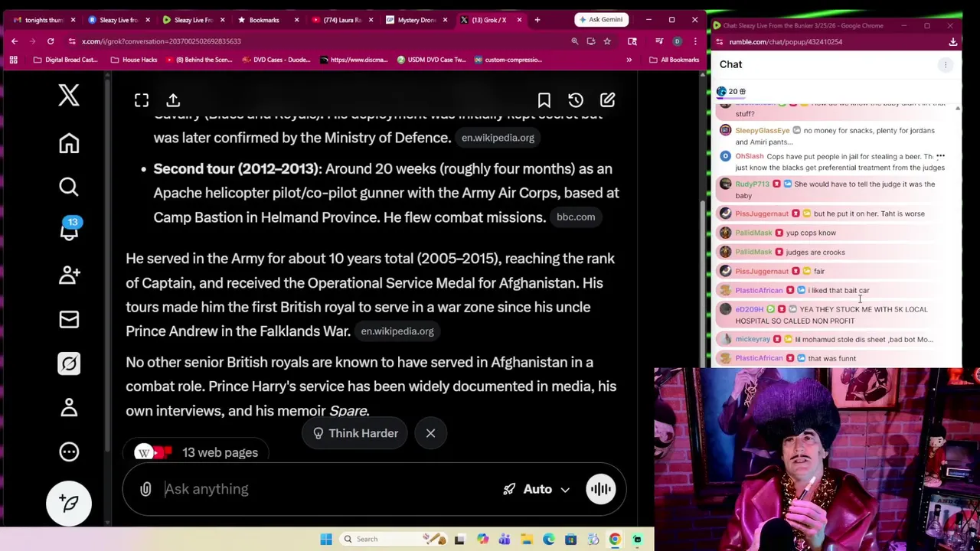Open the Follow people icon in sidebar
980x551 pixels.
(x=69, y=275)
